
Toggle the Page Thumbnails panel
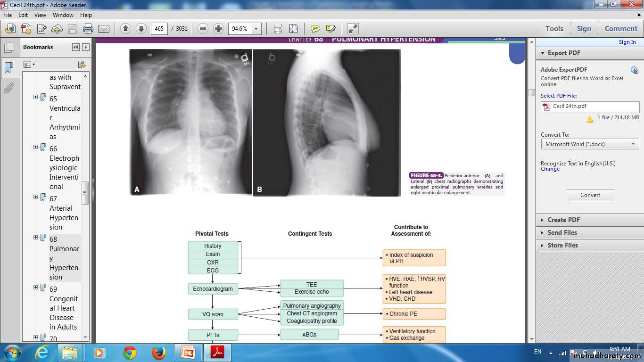tap(8, 48)
